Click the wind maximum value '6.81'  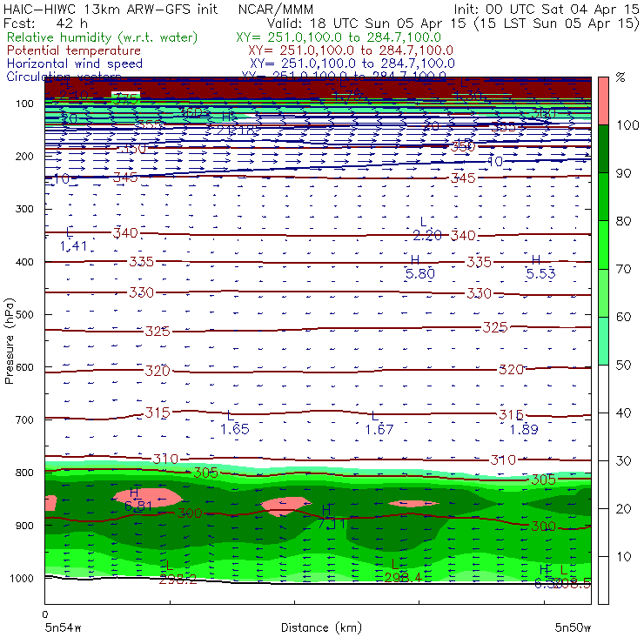coord(138,506)
